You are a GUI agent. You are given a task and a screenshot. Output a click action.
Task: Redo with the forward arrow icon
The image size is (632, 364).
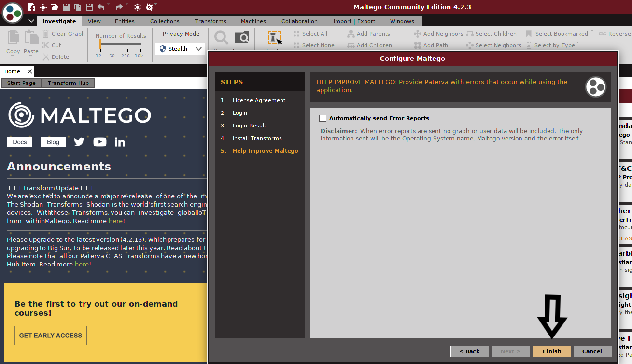(x=118, y=7)
